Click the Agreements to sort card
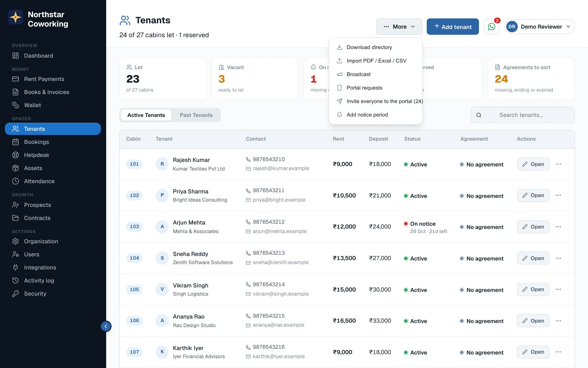 531,79
